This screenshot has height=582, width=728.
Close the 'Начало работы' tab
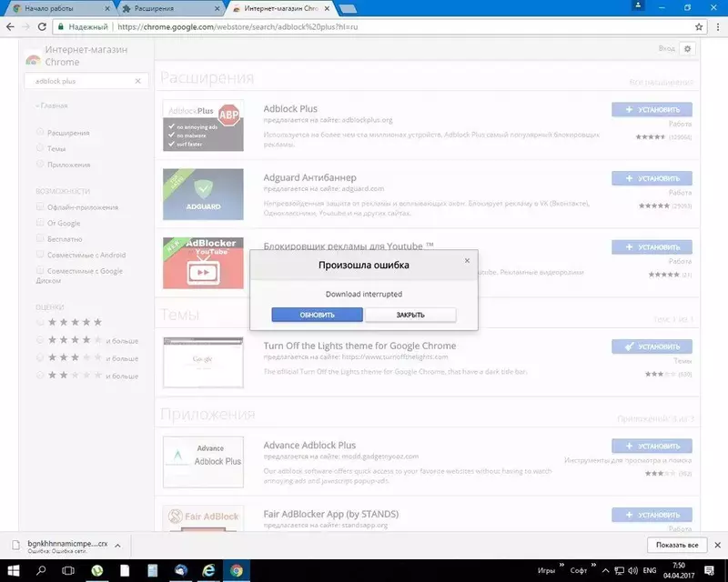click(107, 8)
